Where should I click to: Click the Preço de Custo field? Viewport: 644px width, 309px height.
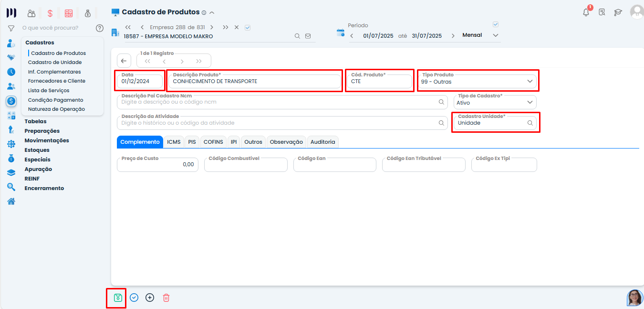pyautogui.click(x=157, y=164)
